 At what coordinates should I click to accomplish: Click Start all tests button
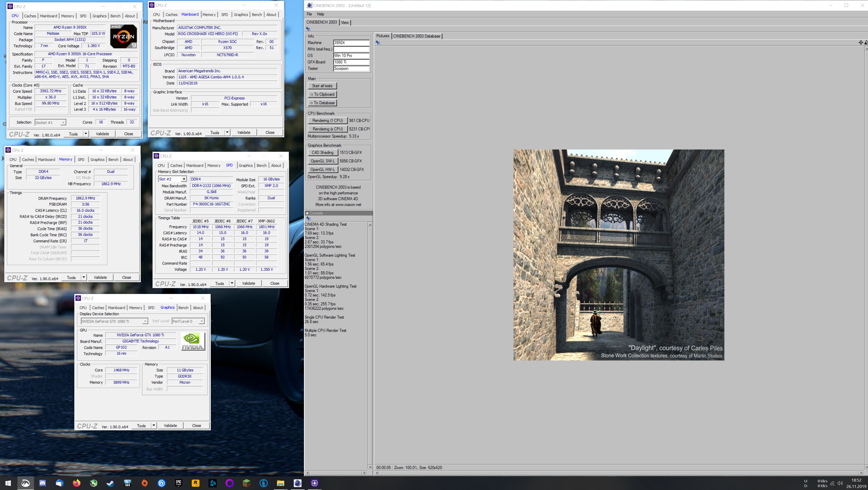pos(322,86)
